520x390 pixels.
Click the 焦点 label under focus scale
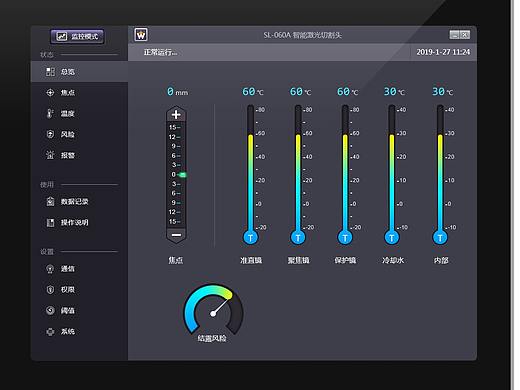[176, 260]
